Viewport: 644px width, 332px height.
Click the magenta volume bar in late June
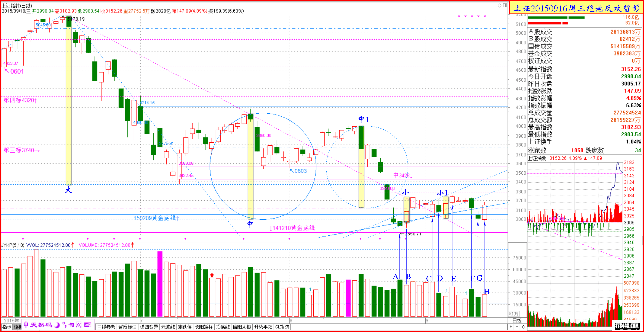coord(160,284)
